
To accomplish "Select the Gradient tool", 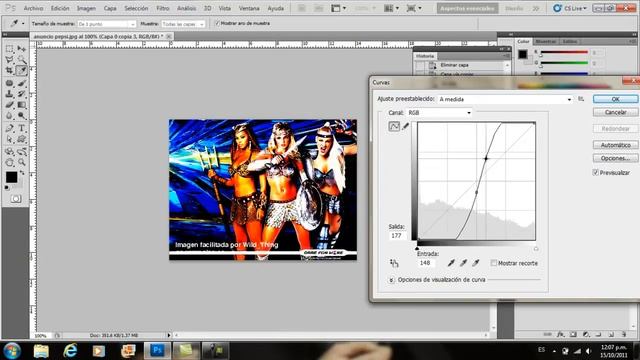I will click(x=22, y=105).
